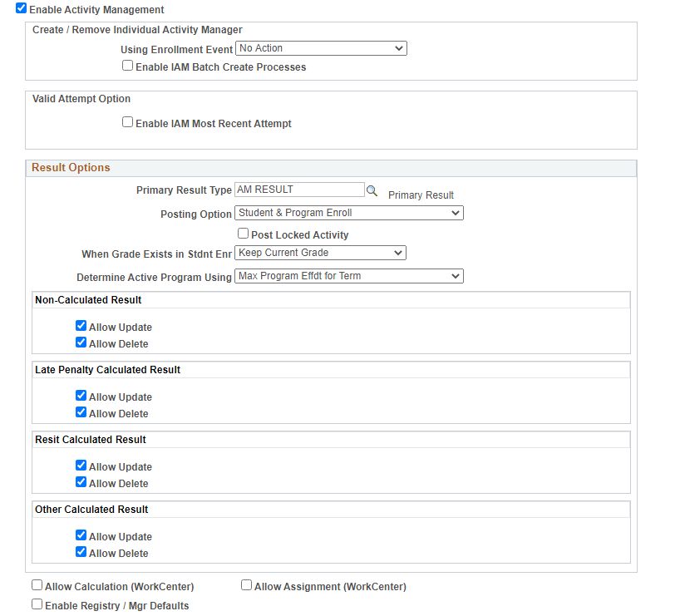Click the Resit Calculated Result heading

pyautogui.click(x=91, y=440)
